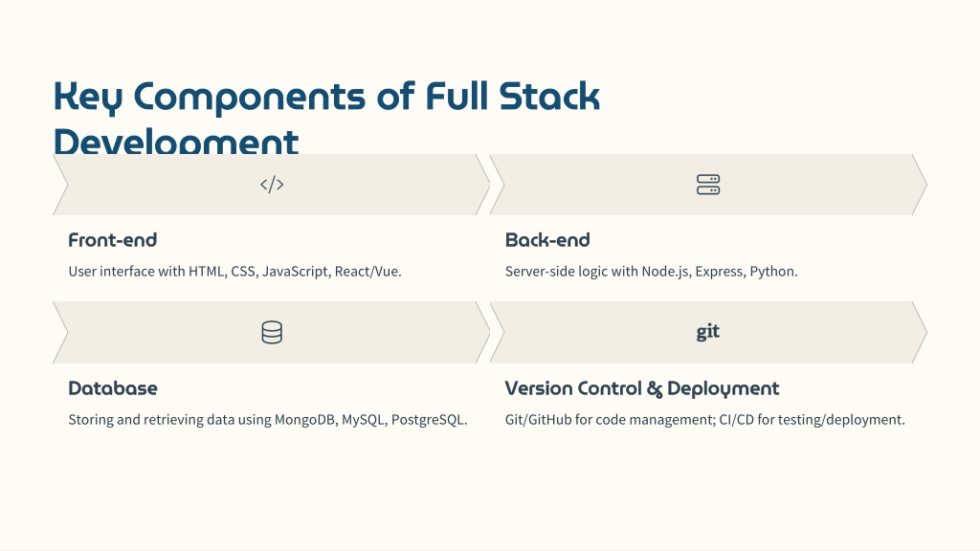Screen dimensions: 980x551
Task: Select the Database chevron banner shape
Action: (271, 332)
